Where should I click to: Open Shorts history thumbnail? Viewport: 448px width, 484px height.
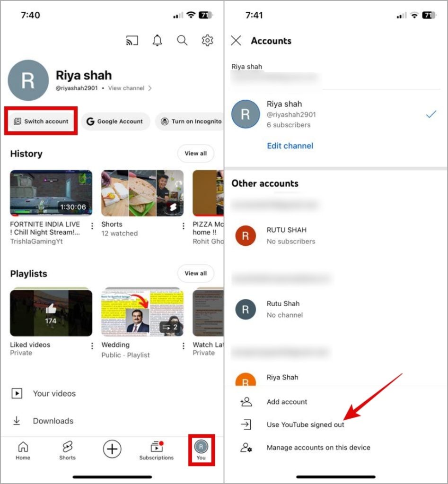(142, 193)
